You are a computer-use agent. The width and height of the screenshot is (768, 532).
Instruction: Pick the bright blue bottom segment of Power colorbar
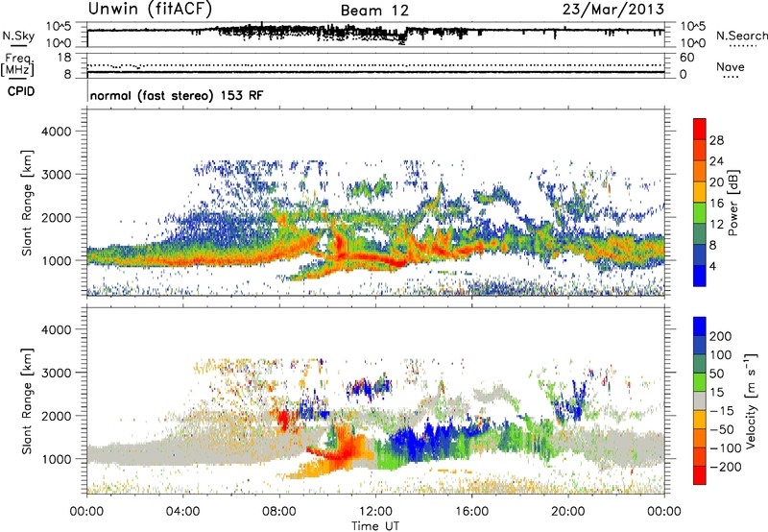700,276
